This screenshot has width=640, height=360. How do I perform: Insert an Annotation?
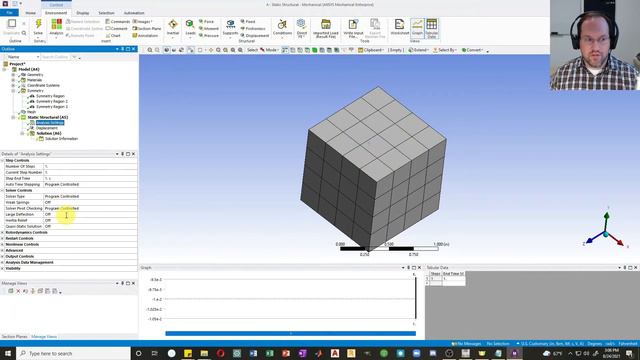pyautogui.click(x=145, y=36)
